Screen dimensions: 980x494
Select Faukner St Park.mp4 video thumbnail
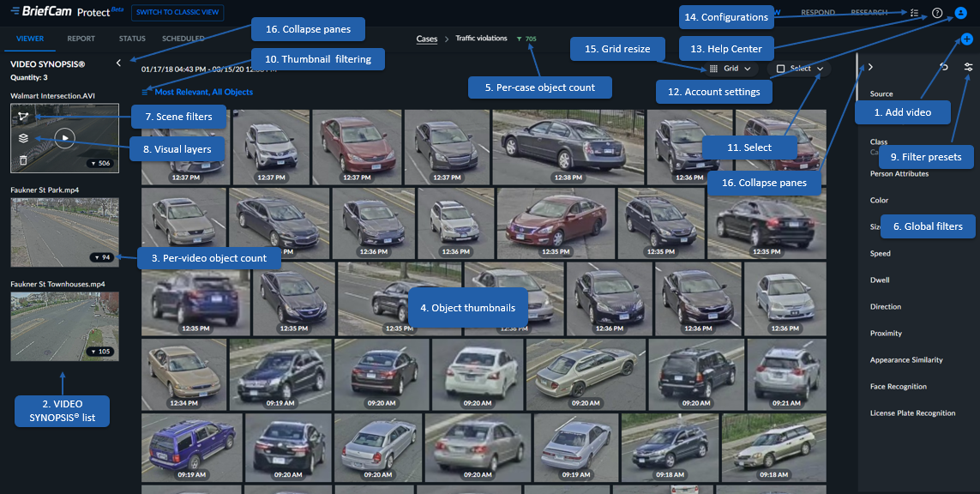point(65,232)
